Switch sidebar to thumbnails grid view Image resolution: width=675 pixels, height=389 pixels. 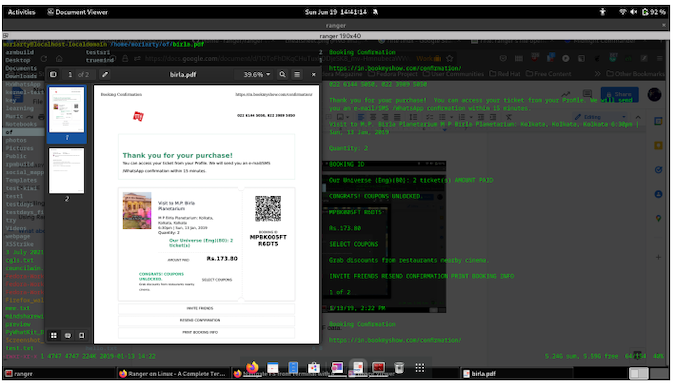[54, 335]
